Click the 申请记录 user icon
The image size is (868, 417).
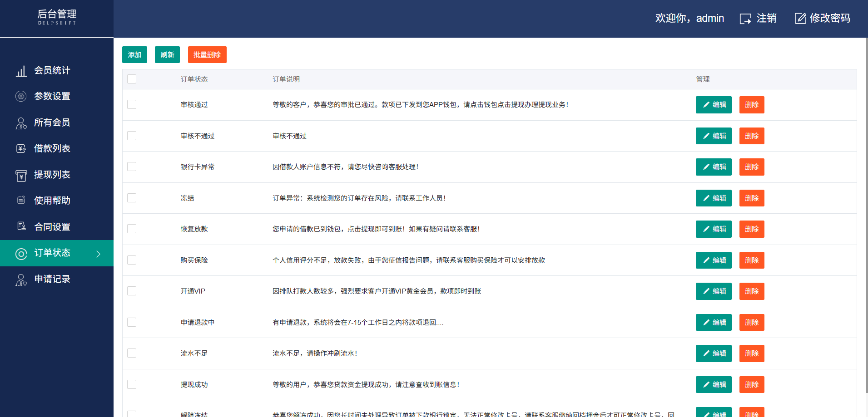pyautogui.click(x=21, y=280)
